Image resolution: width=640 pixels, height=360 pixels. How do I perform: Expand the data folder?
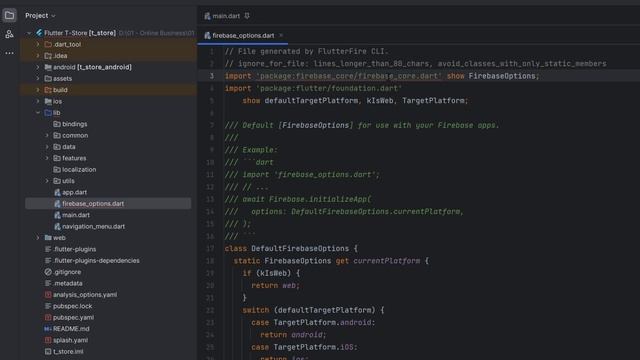(47, 147)
